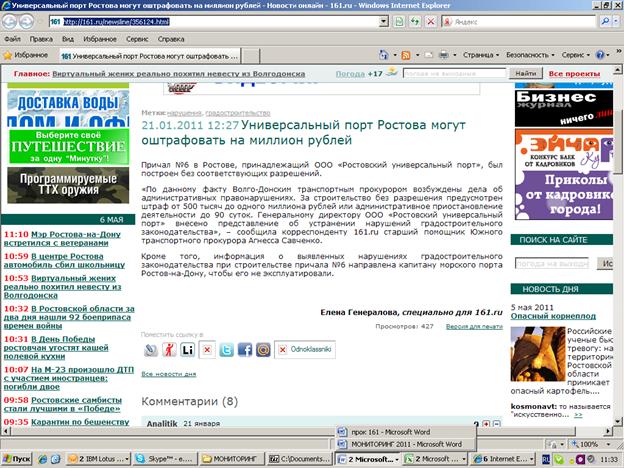Expand the RSS feeds dropdown arrow
This screenshot has width=624, height=468.
point(417,55)
